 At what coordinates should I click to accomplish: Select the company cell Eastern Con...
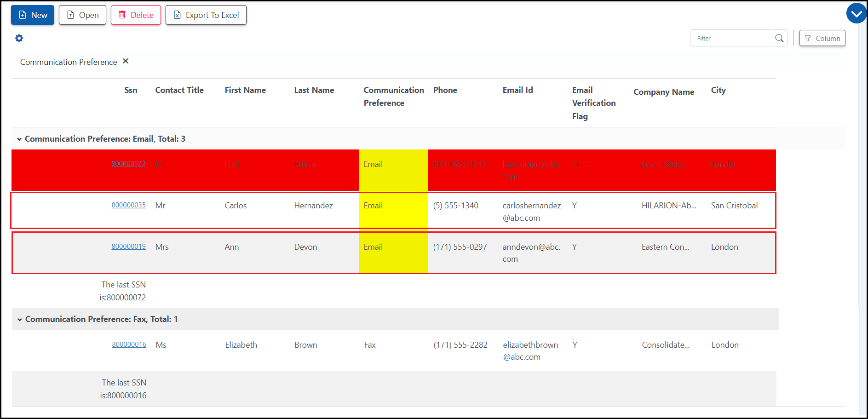[x=666, y=247]
